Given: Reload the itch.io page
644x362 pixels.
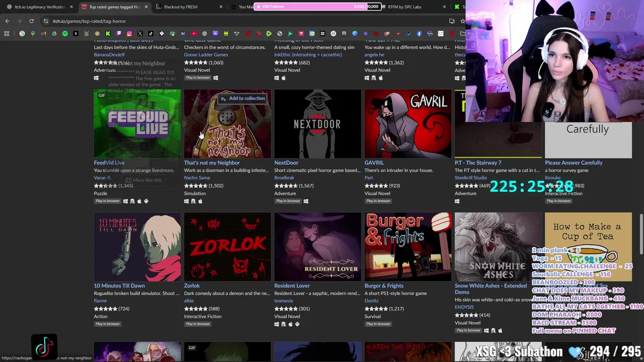Looking at the screenshot, I should 31,21.
